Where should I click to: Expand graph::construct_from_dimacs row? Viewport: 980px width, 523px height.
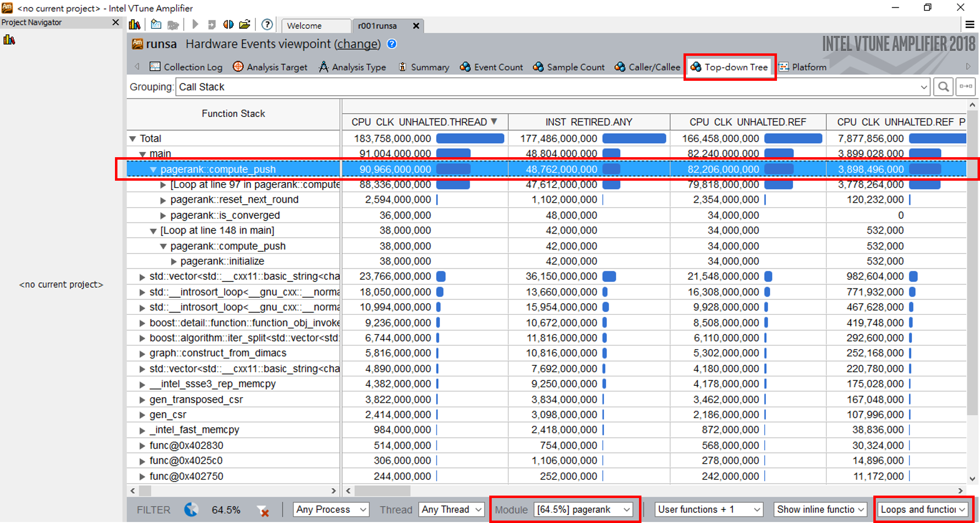(x=142, y=354)
